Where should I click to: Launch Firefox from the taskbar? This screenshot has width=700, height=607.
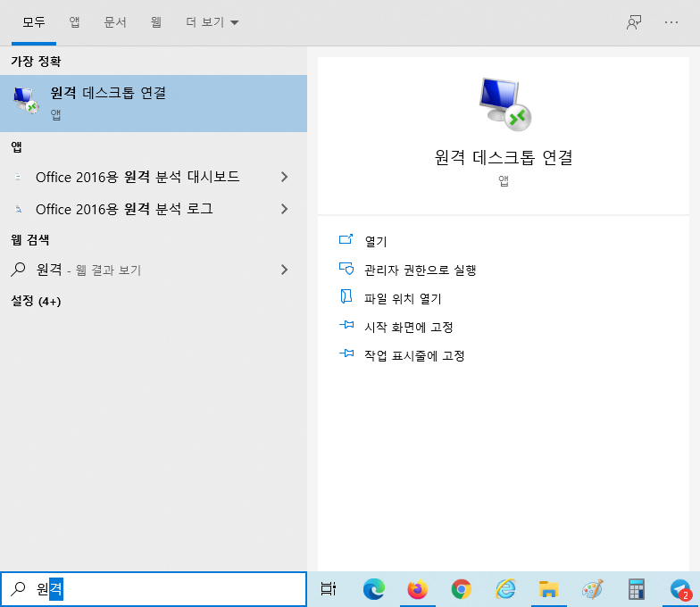point(418,589)
